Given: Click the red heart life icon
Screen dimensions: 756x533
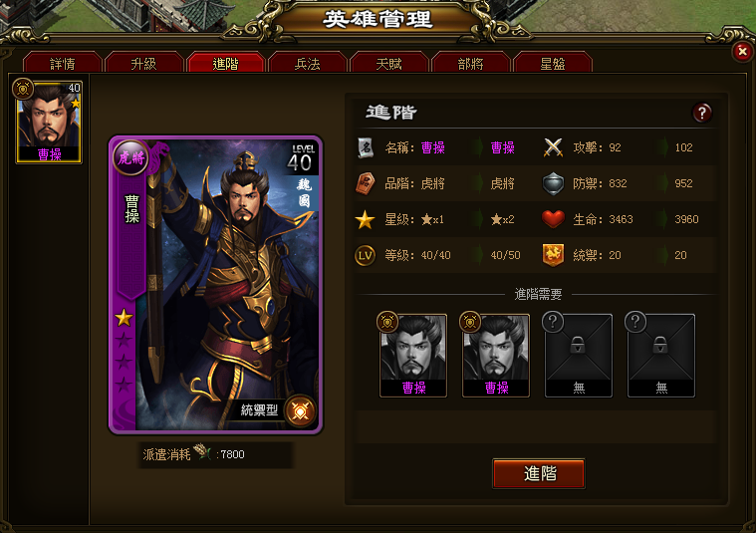Looking at the screenshot, I should (x=553, y=219).
